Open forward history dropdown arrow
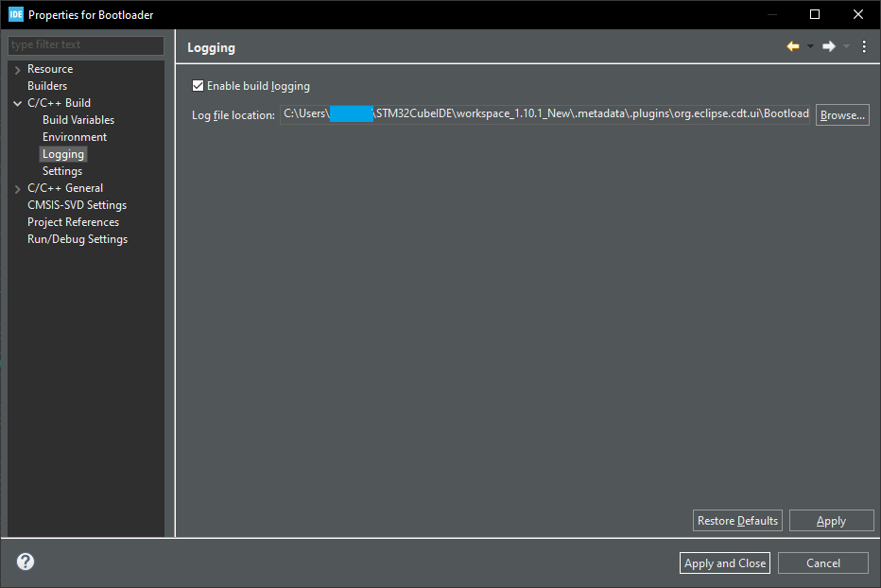 click(846, 46)
